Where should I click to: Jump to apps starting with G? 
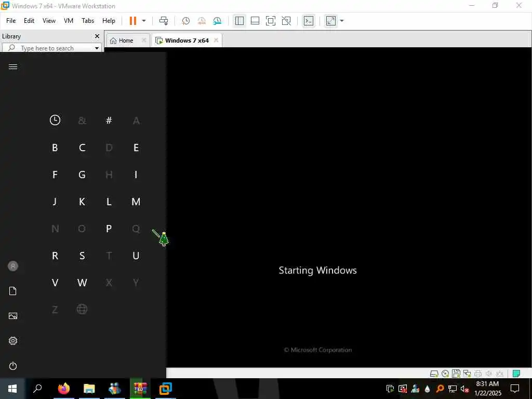pos(82,175)
